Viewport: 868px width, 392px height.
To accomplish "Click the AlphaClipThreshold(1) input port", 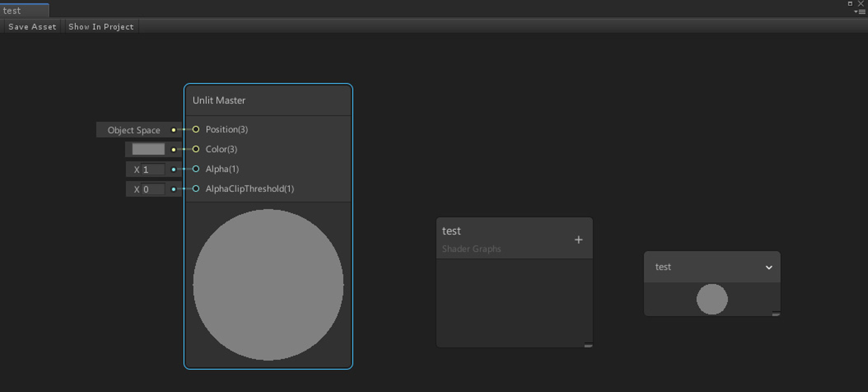I will click(196, 189).
